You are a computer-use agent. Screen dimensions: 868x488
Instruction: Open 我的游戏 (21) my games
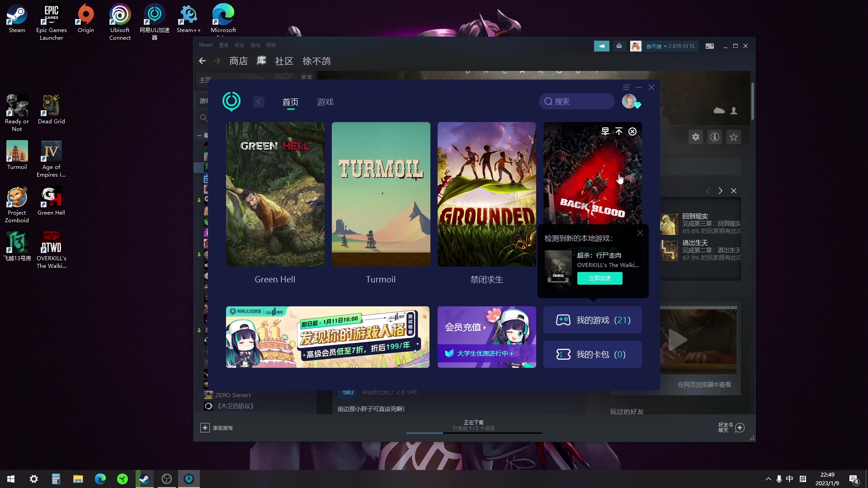click(593, 320)
